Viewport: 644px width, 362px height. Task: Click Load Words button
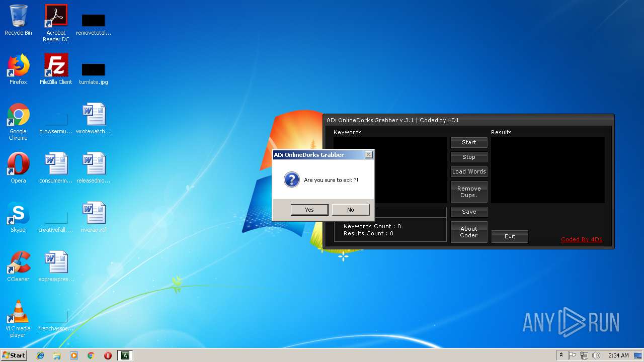point(469,171)
